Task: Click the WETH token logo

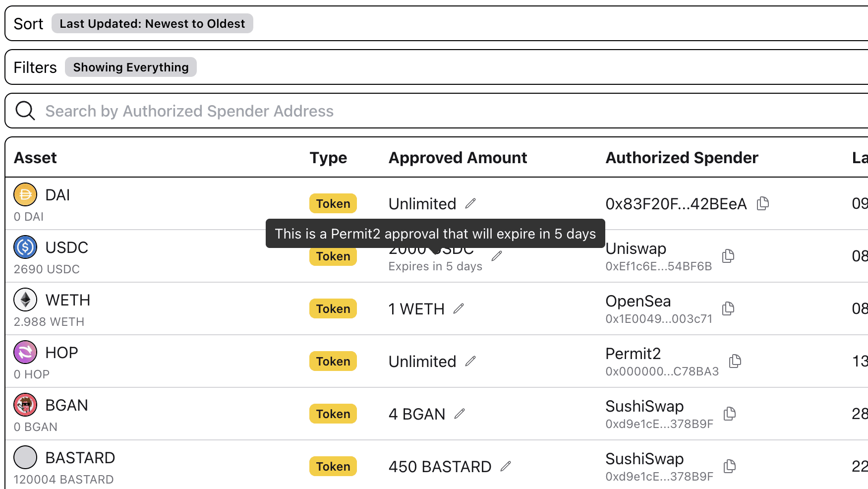Action: (25, 300)
